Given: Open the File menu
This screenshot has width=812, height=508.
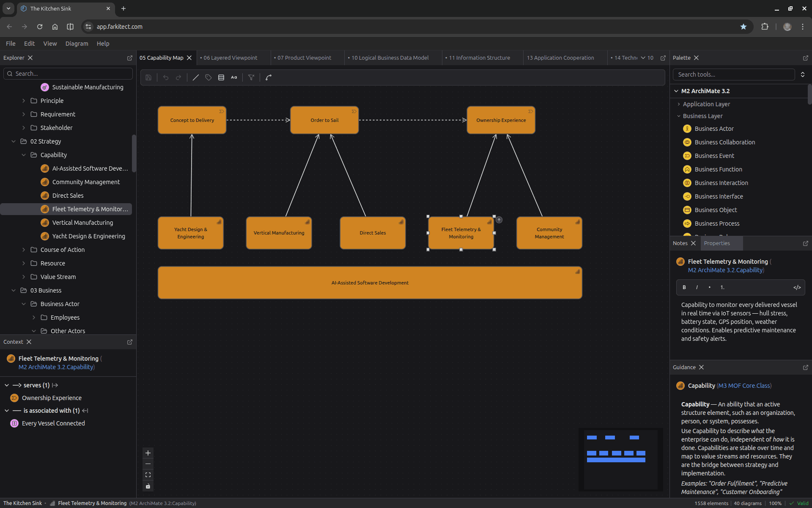Looking at the screenshot, I should [11, 44].
